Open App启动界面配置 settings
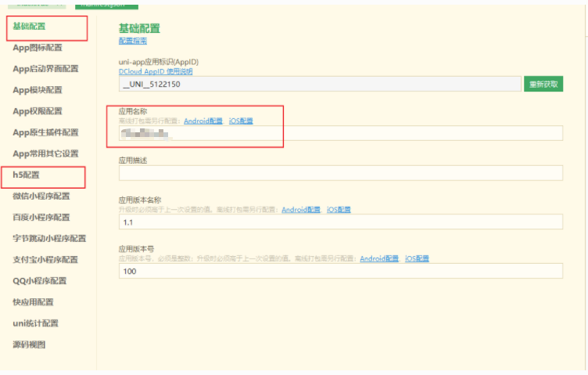Viewport: 588px width, 375px height. click(46, 69)
